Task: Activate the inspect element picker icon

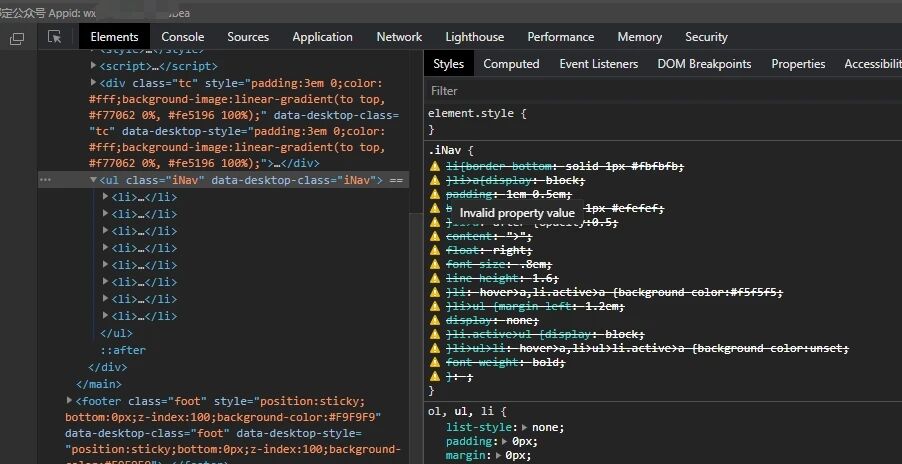Action: (x=54, y=37)
